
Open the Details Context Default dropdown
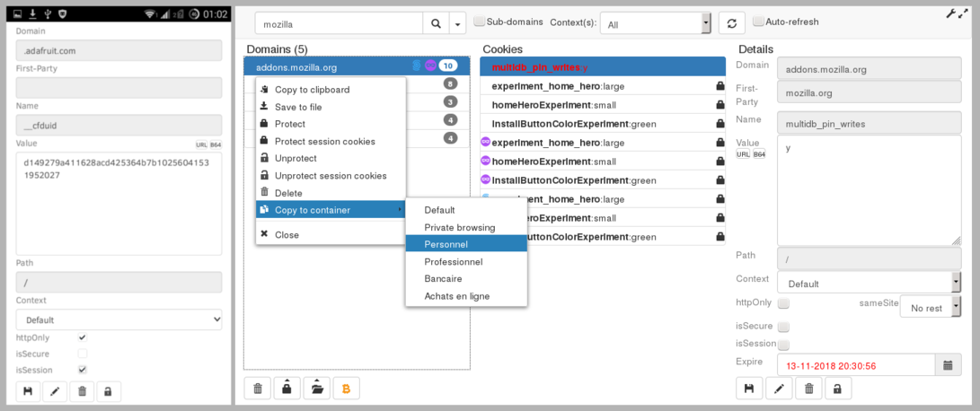coord(870,283)
